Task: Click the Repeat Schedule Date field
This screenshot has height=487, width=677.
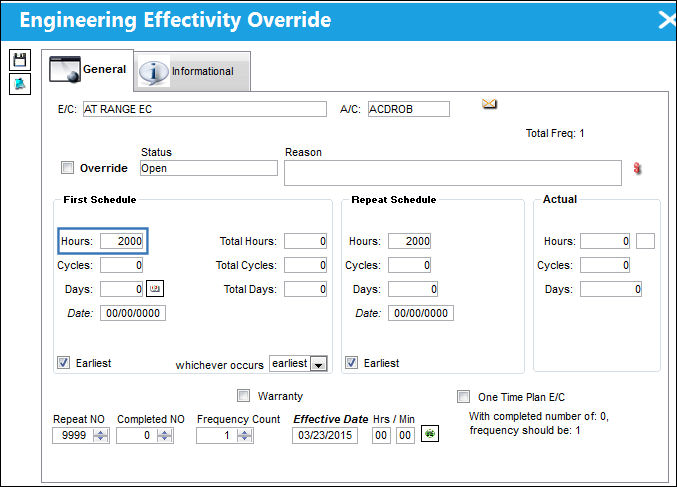Action: coord(421,313)
